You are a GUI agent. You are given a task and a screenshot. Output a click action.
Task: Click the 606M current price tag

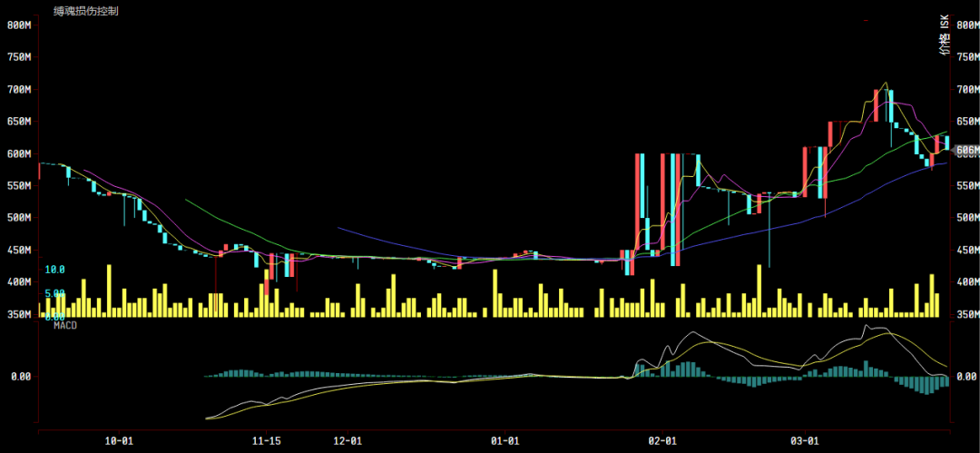click(965, 151)
